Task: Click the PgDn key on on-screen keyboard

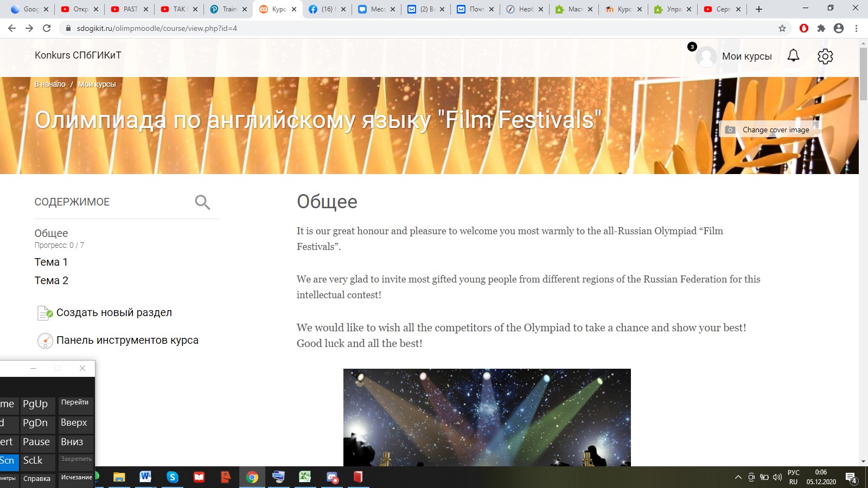Action: [37, 423]
